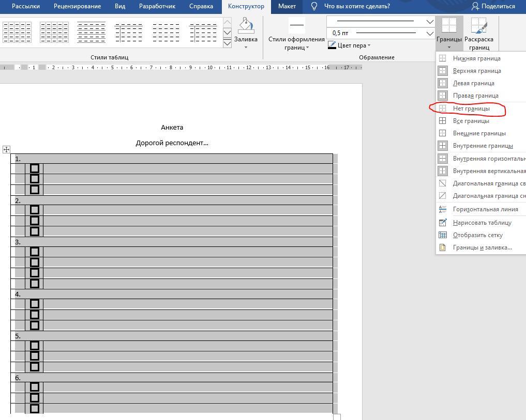
Task: Check the last box under question 3
Action: tap(35, 284)
